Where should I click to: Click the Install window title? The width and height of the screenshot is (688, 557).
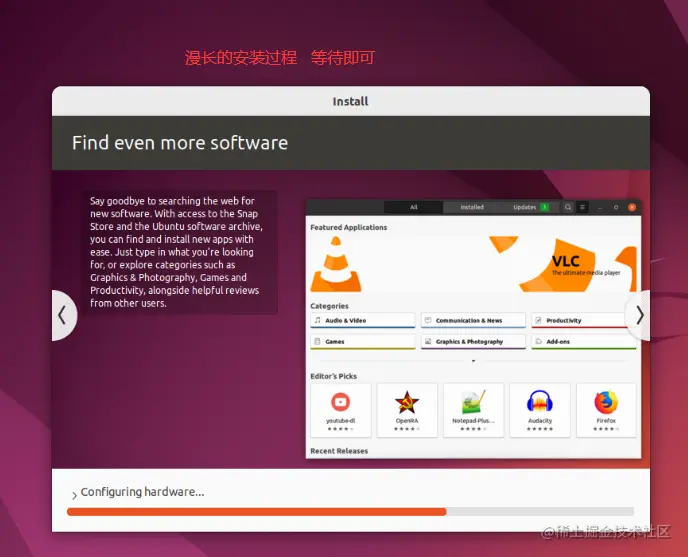pyautogui.click(x=350, y=101)
